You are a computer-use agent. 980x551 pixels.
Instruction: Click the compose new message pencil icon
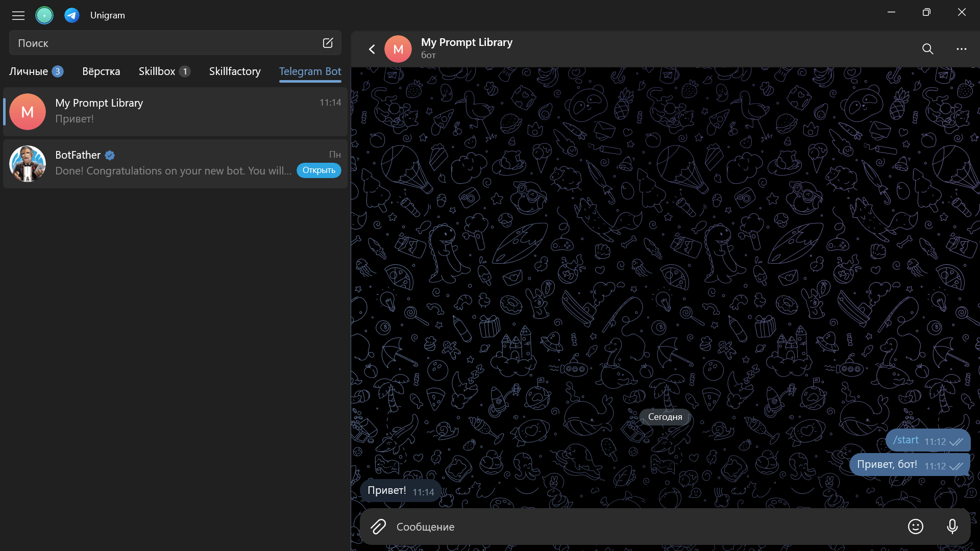pyautogui.click(x=328, y=43)
